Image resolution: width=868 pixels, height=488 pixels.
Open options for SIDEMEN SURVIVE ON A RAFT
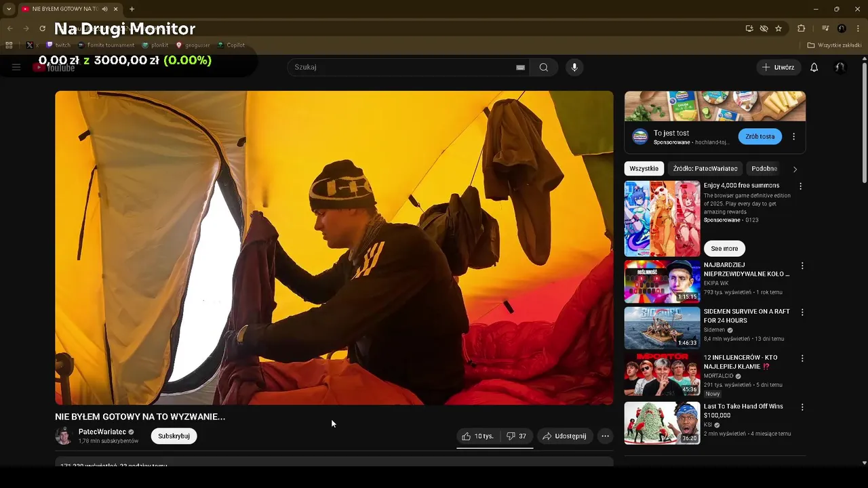pos(802,312)
